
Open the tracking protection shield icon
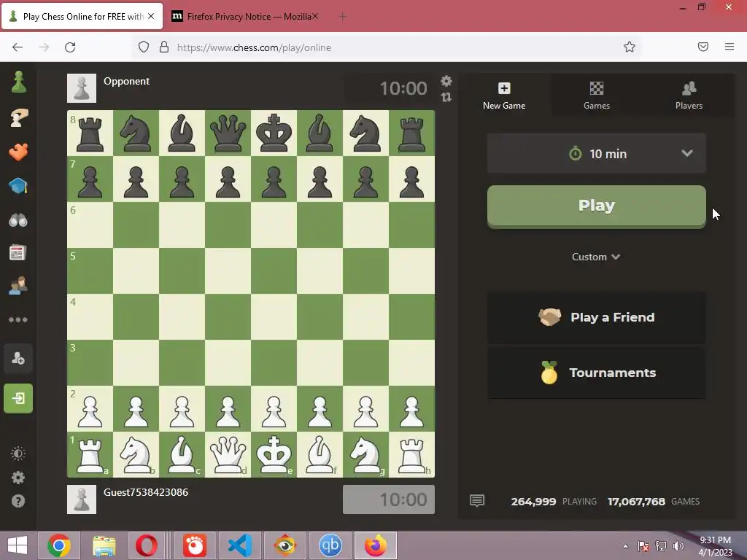144,47
